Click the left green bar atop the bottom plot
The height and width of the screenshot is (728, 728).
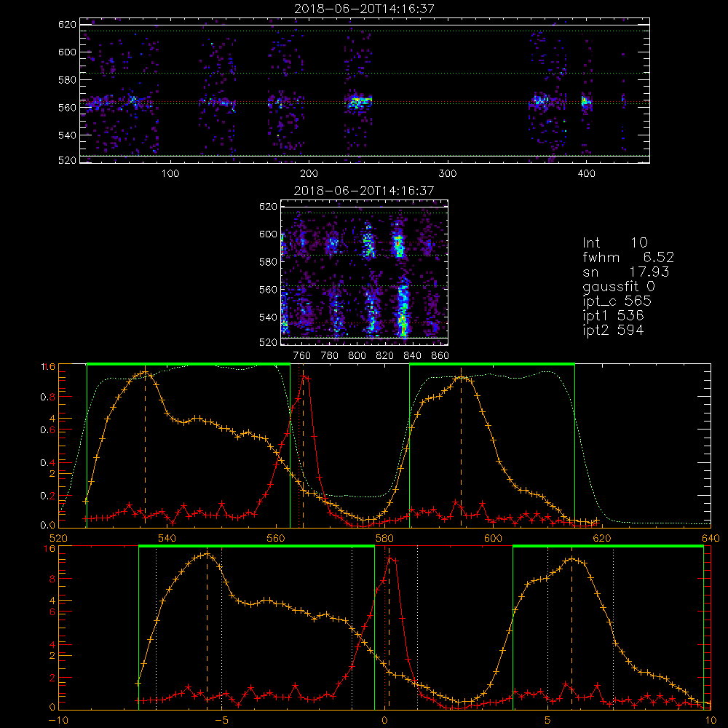click(257, 547)
